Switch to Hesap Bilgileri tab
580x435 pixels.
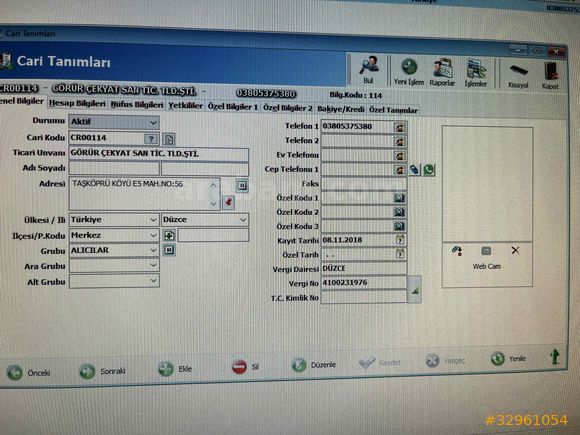tap(77, 104)
